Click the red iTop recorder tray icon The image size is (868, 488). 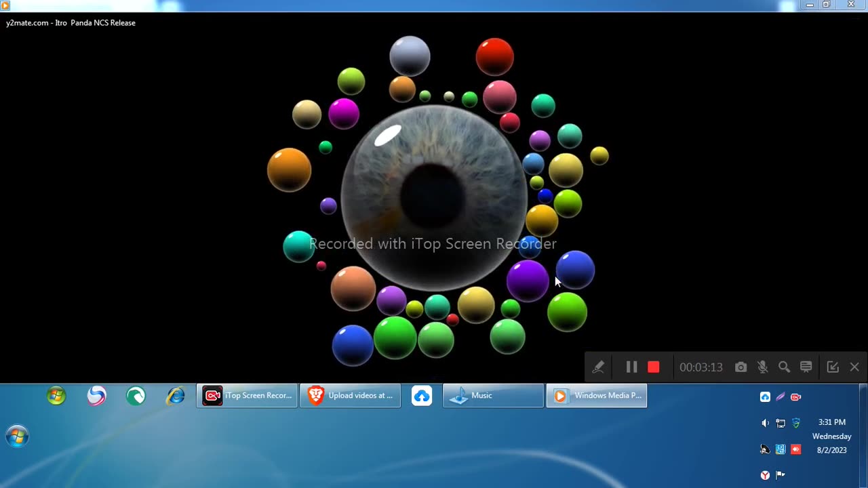[796, 397]
